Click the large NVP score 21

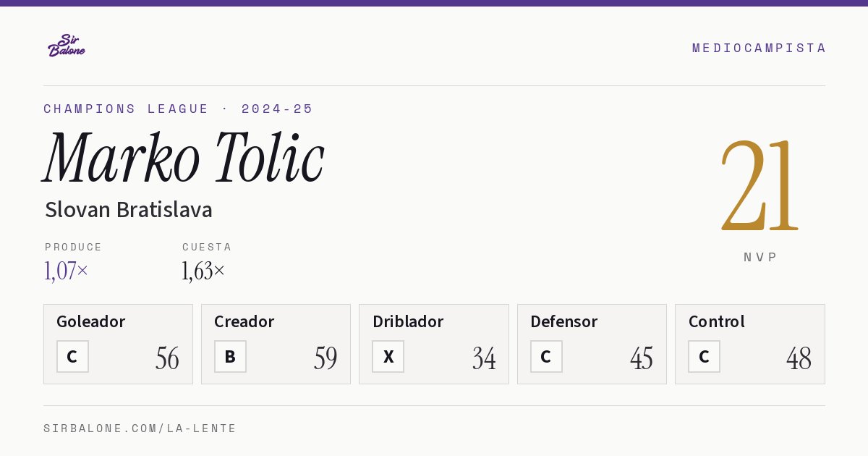coord(759,186)
